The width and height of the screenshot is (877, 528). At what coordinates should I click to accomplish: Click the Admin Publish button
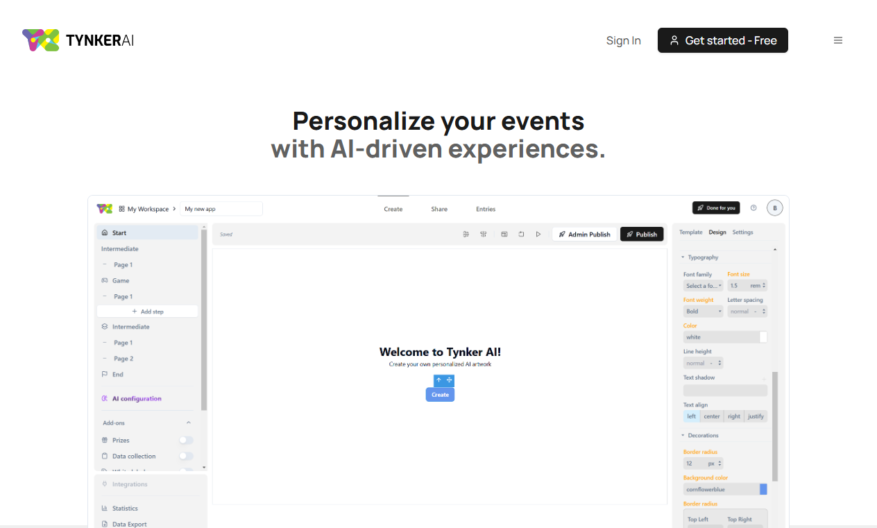pyautogui.click(x=585, y=234)
